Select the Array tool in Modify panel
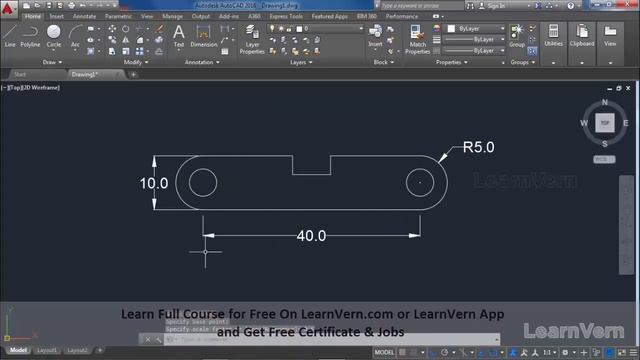Viewport: 640px width, 360px height. pyautogui.click(x=140, y=51)
